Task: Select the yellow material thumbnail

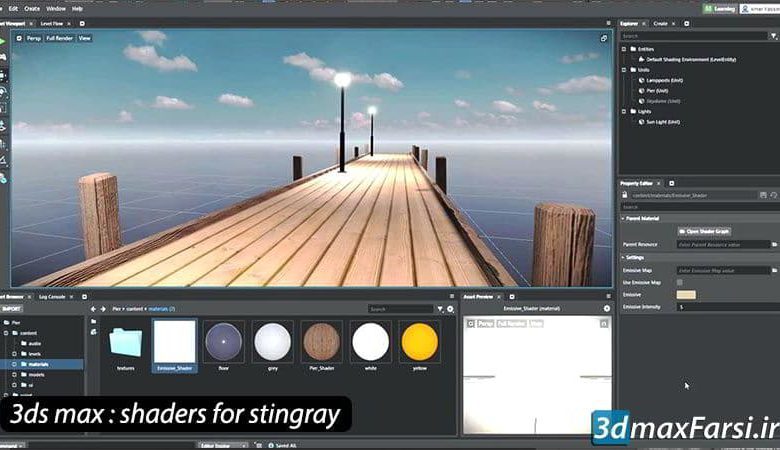Action: (419, 342)
